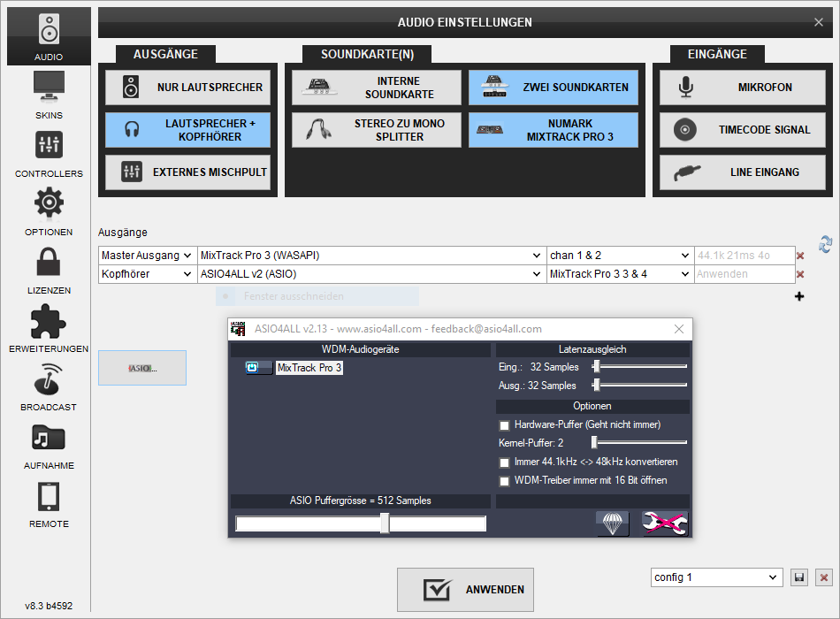Select MixTrack Pro 3 in WDM-Audiogeräte list
Viewport: 840px width, 619px height.
[309, 368]
